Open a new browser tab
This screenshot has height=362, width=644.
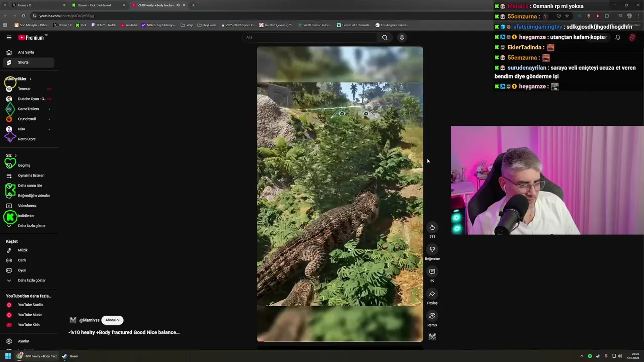click(x=193, y=5)
